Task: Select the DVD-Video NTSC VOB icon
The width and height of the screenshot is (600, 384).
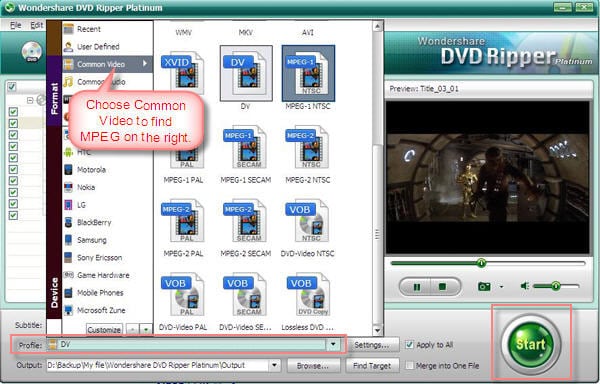Action: [308, 221]
